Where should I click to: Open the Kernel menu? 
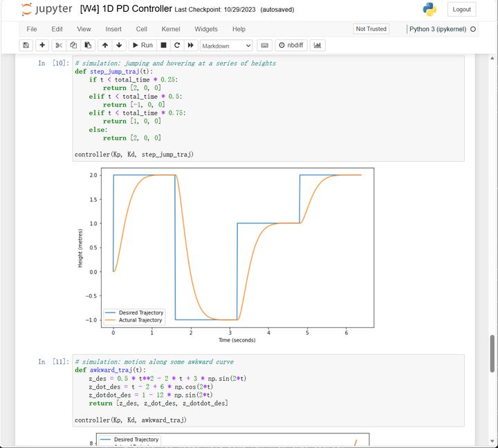click(x=171, y=29)
